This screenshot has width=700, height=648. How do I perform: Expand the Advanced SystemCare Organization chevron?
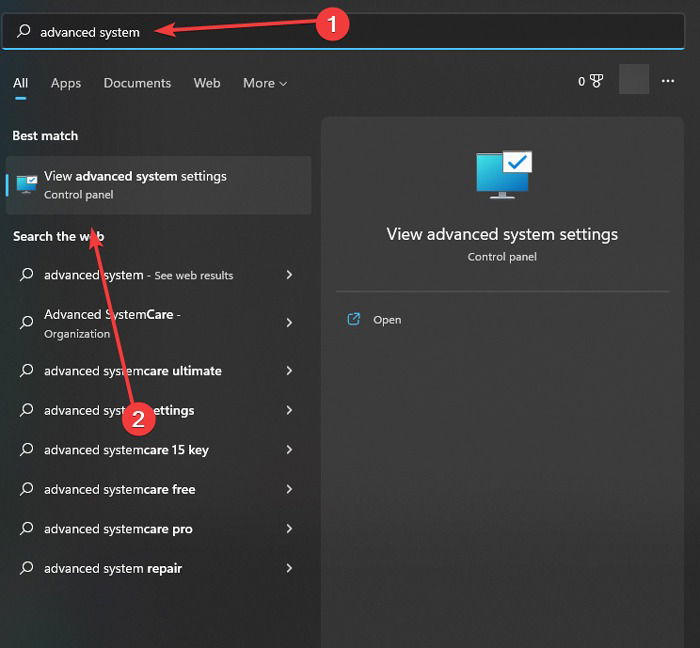(289, 322)
